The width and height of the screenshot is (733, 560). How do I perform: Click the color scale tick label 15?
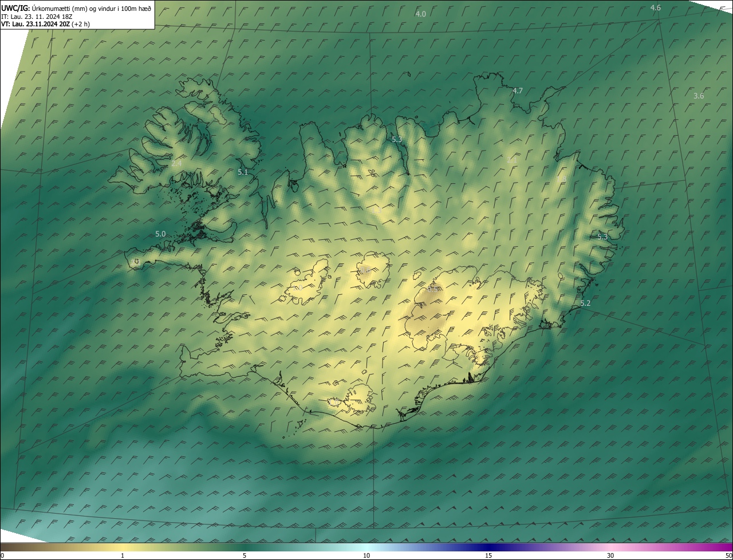click(x=488, y=555)
